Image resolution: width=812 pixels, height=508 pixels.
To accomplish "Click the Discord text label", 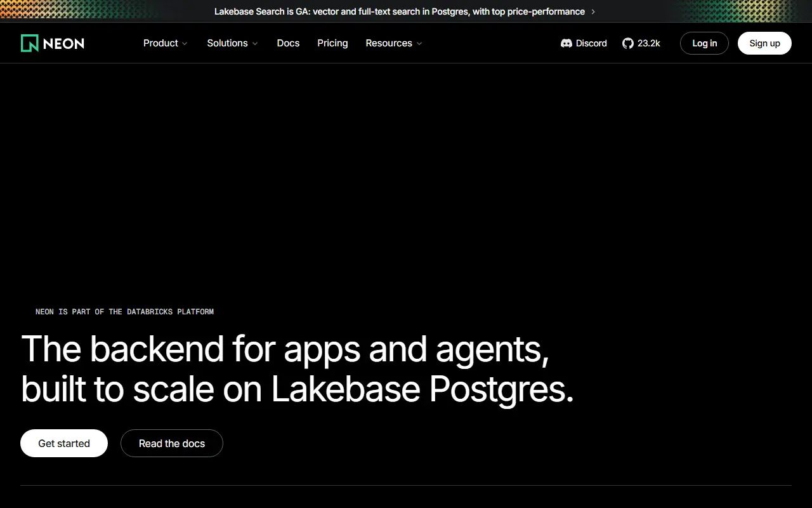I will [591, 43].
